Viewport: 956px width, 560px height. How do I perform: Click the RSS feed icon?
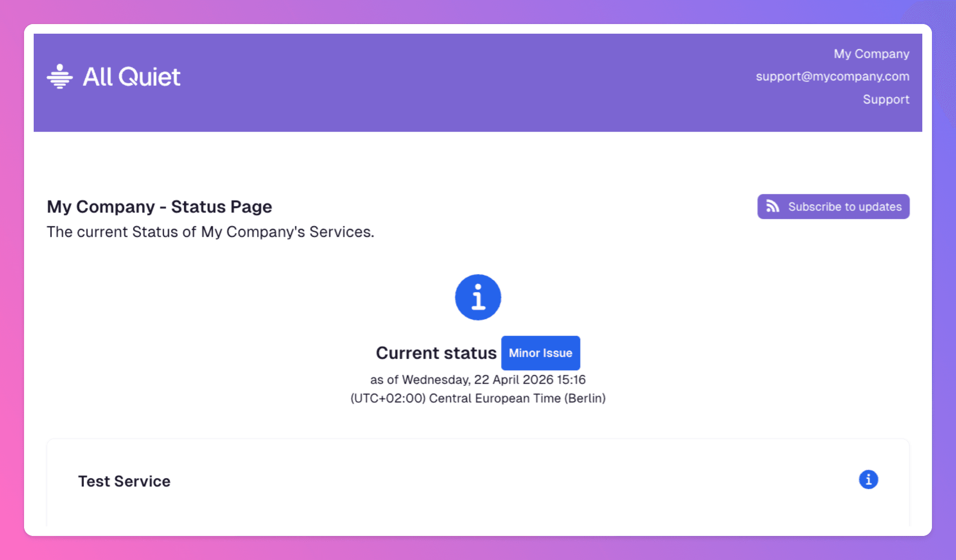pos(772,206)
